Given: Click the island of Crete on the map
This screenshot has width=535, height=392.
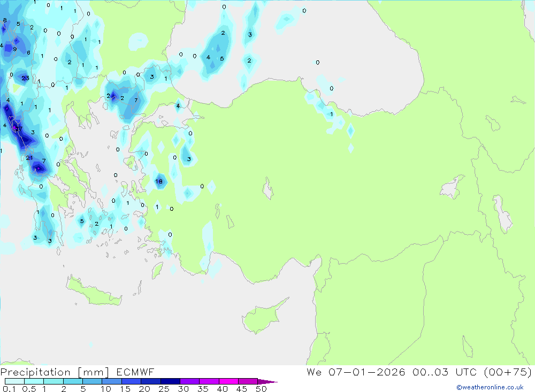Looking at the screenshot, I should pos(93,291).
